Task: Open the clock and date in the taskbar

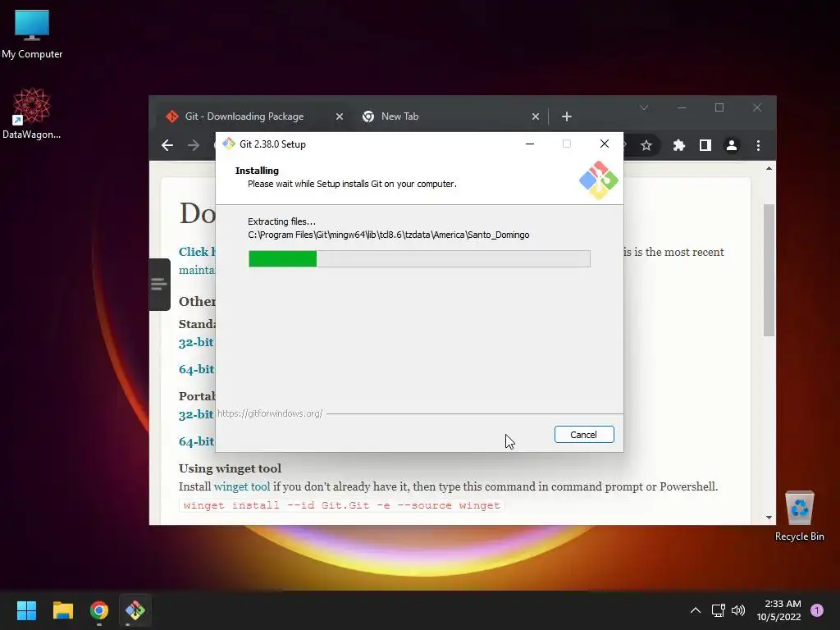Action: pos(779,610)
